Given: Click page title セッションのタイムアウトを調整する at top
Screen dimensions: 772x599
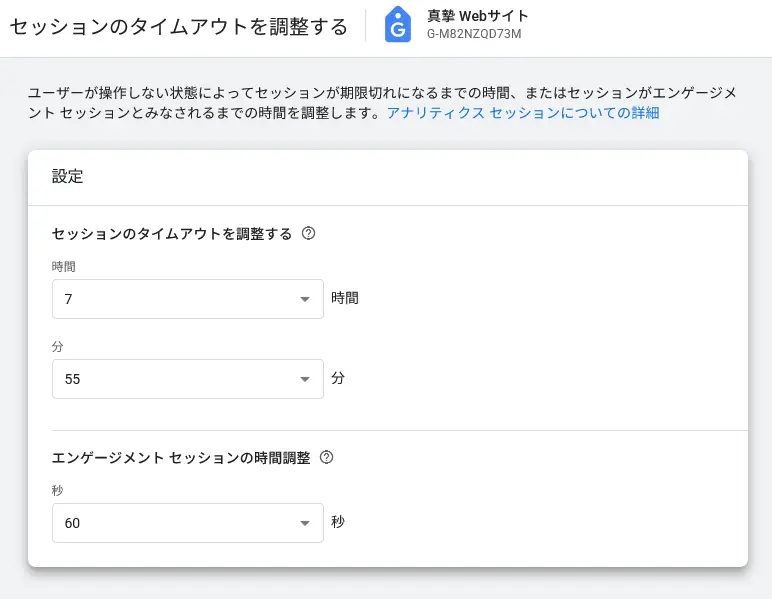Looking at the screenshot, I should tap(179, 27).
